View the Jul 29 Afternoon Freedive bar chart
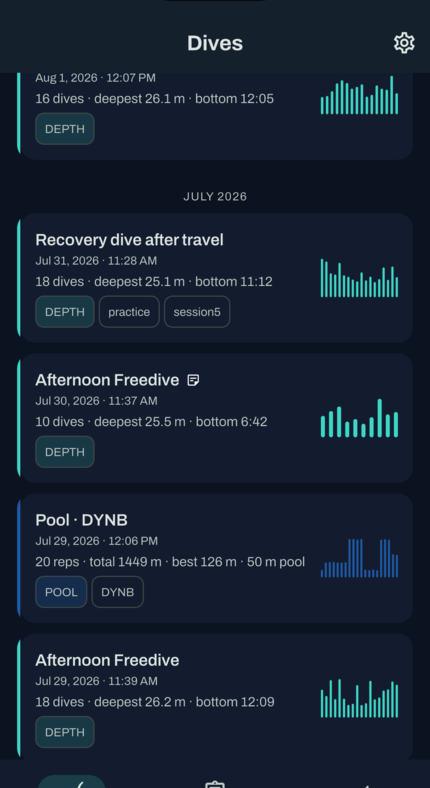Viewport: 430px width, 788px height. click(360, 699)
